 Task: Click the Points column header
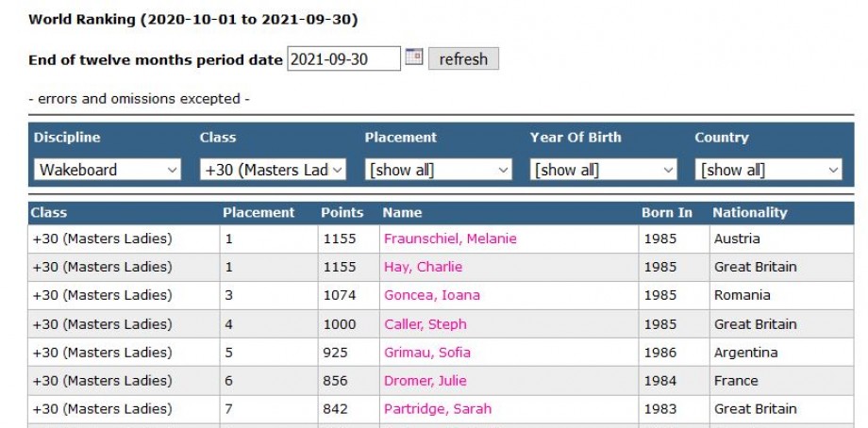(x=342, y=212)
